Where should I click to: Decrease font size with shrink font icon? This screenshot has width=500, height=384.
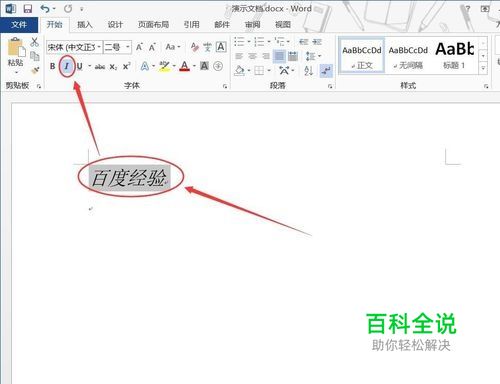point(152,47)
